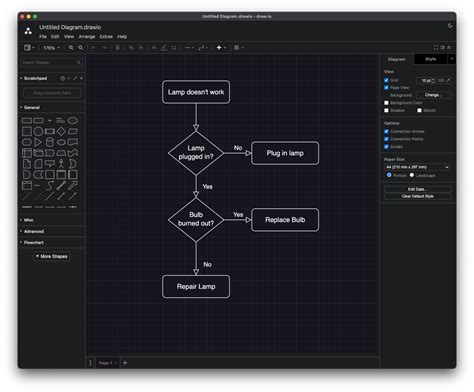Select the hollow block arrow shape
474x392 pixels.
pyautogui.click(x=73, y=185)
